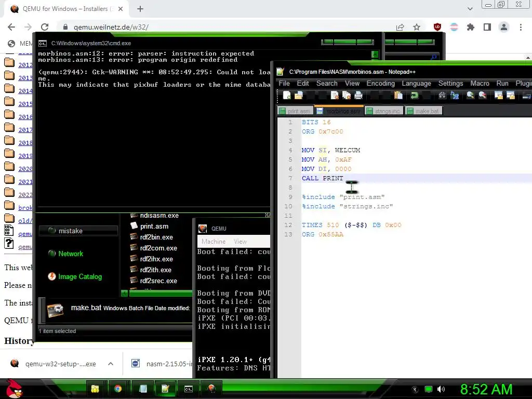Viewport: 532px width, 399px height.
Task: Open the View menu in QEMU window
Action: tap(240, 242)
